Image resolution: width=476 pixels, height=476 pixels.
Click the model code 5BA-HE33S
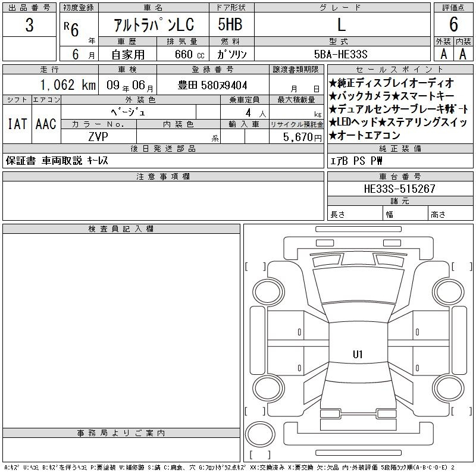[x=341, y=54]
